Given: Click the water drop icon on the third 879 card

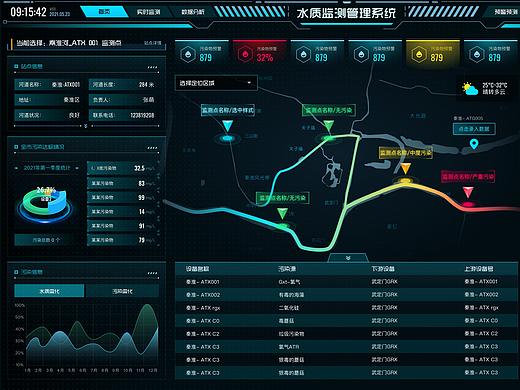Looking at the screenshot, I should pos(303,54).
